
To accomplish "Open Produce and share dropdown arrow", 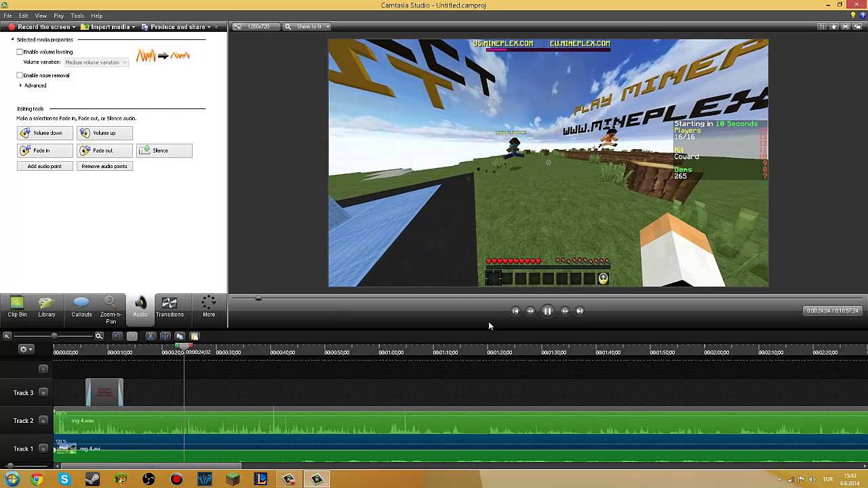I will tap(209, 27).
